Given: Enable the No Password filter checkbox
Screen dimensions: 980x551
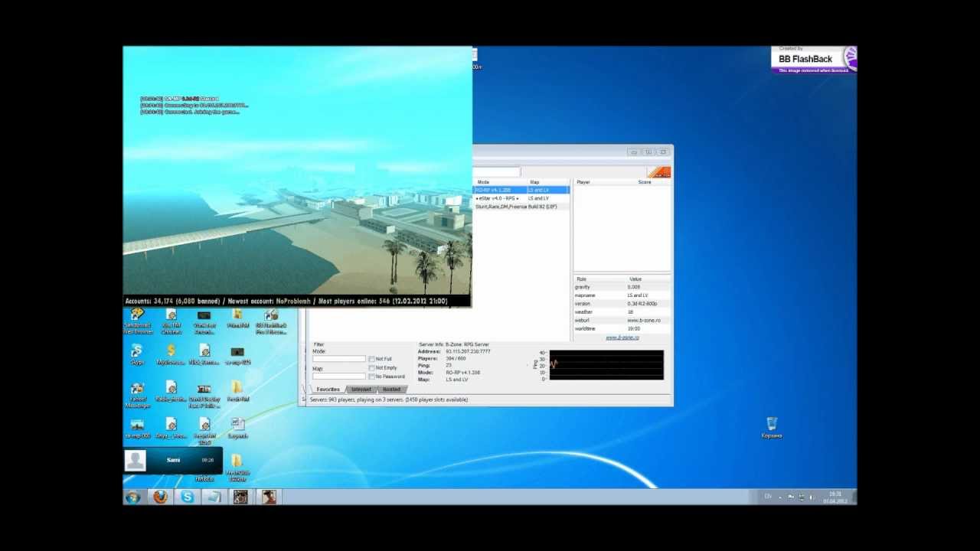Looking at the screenshot, I should click(x=372, y=377).
